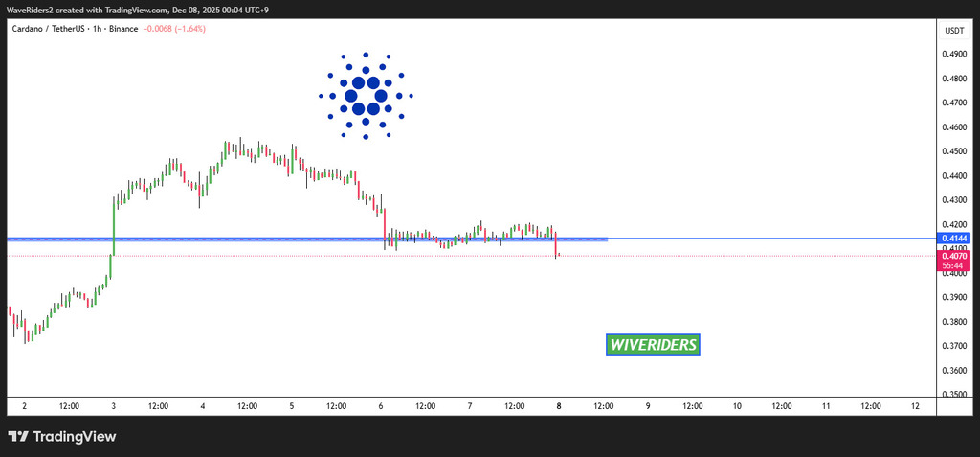Click the 0.4900 price axis label
Viewport: 980px width, 457px height.
pos(953,54)
